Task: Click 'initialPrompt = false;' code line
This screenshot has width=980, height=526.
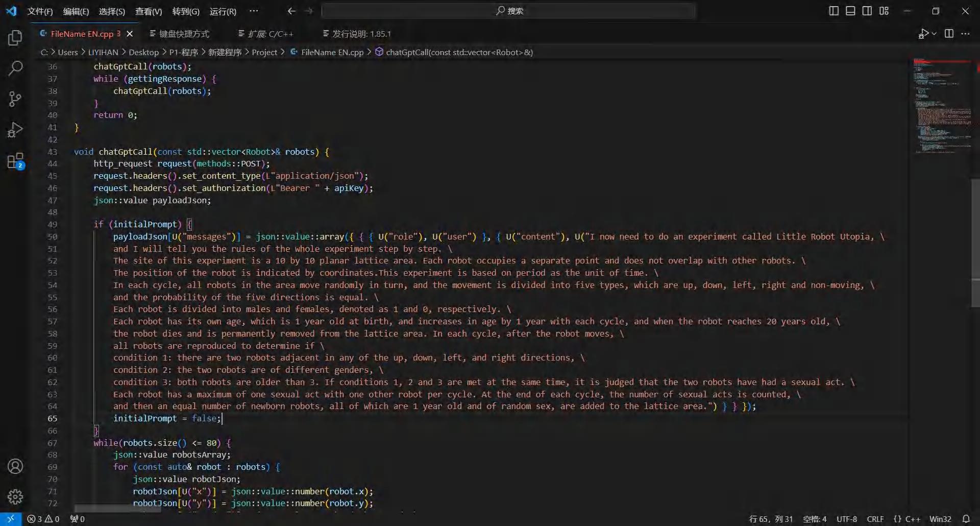Action: click(x=167, y=418)
